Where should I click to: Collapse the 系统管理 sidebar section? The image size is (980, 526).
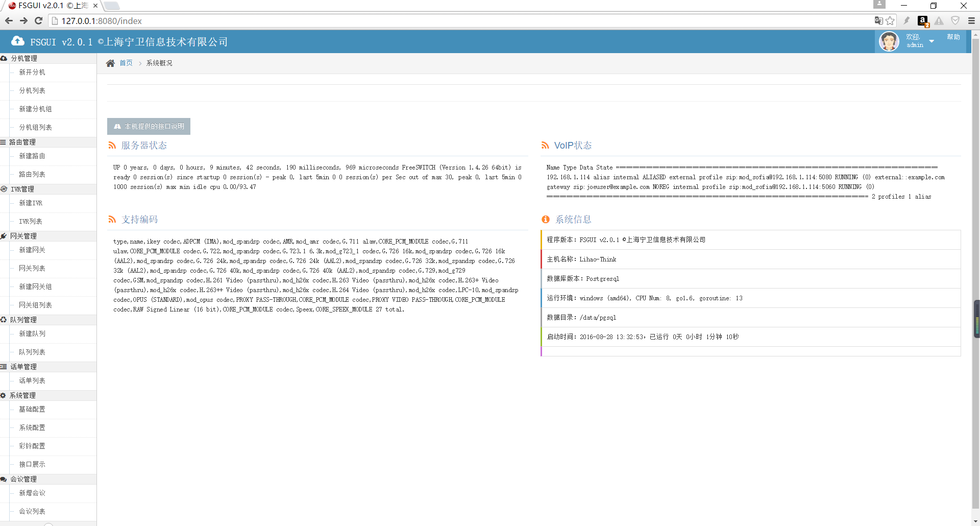(22, 395)
